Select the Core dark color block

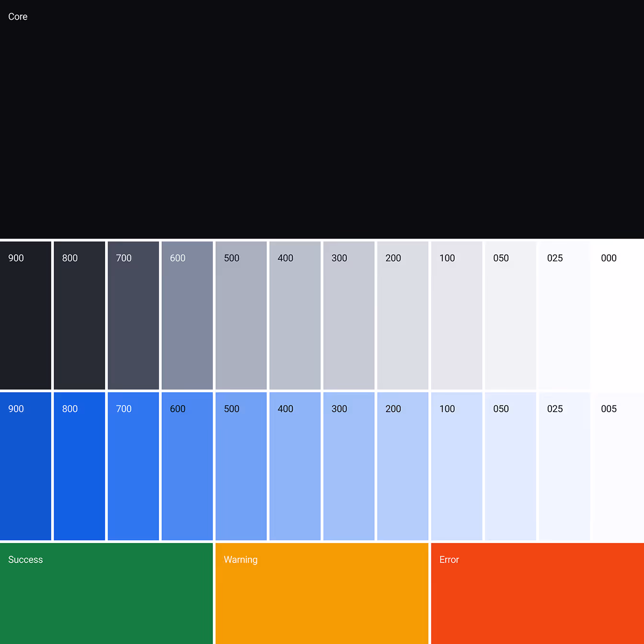322,119
